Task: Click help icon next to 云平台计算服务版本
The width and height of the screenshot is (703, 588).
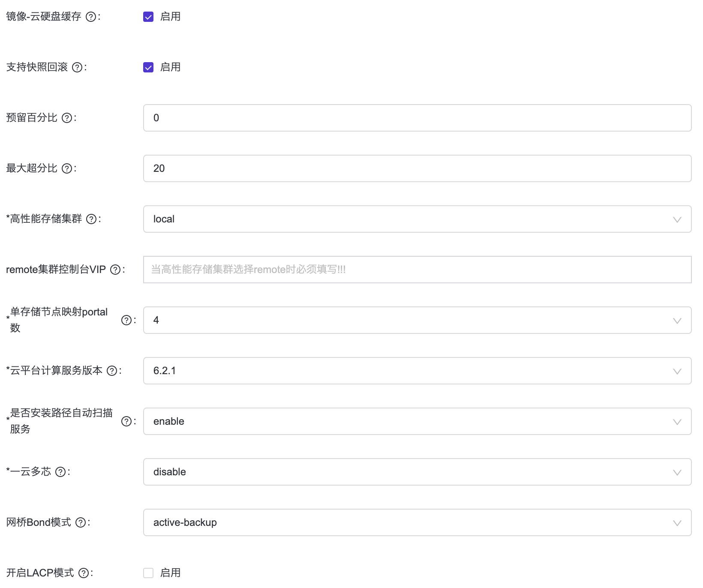Action: click(112, 371)
